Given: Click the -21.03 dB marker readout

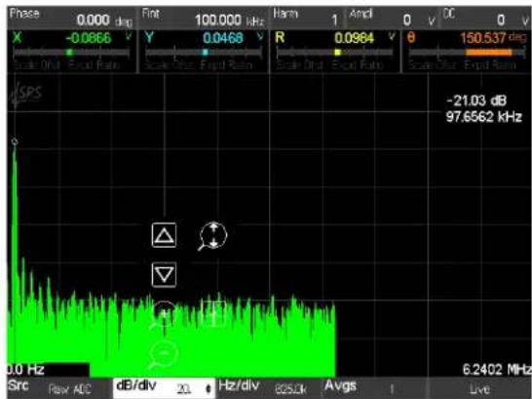Looking at the screenshot, I should (x=476, y=100).
